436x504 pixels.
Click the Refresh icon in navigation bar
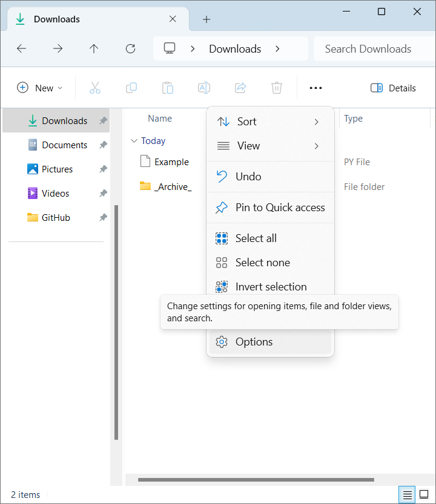point(130,49)
